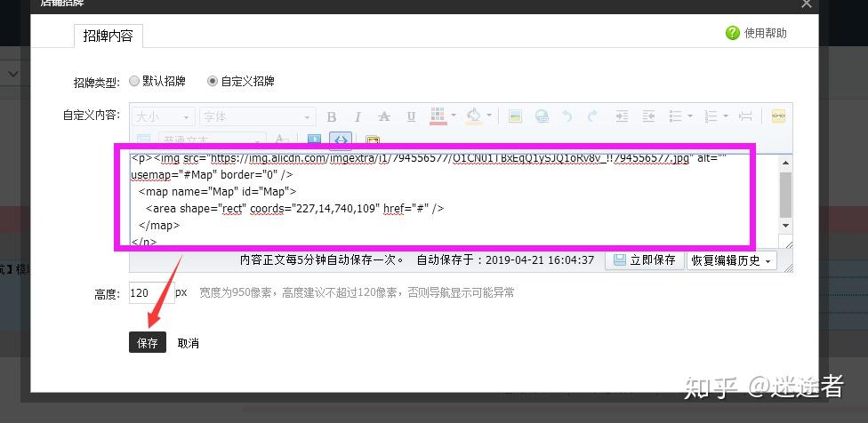Click the 招牌类型 label
This screenshot has width=868, height=423.
96,83
